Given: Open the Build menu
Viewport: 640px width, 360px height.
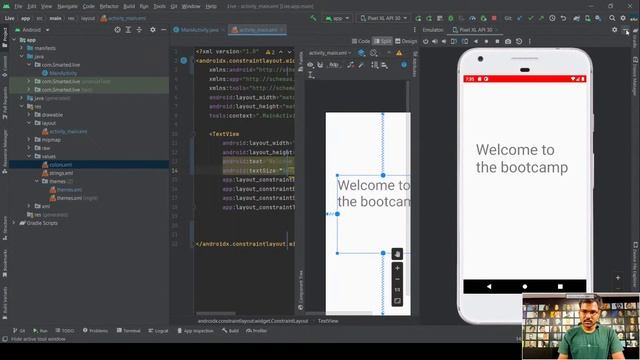Looking at the screenshot, I should [129, 7].
